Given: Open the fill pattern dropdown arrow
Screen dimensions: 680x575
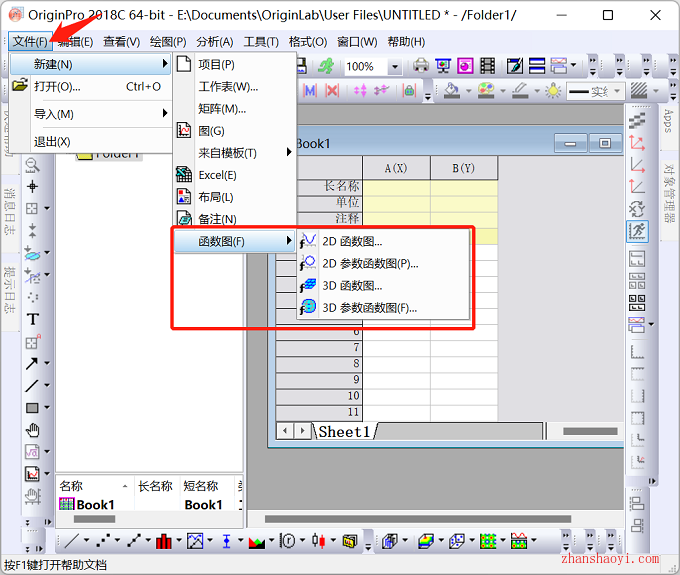Looking at the screenshot, I should [x=656, y=91].
